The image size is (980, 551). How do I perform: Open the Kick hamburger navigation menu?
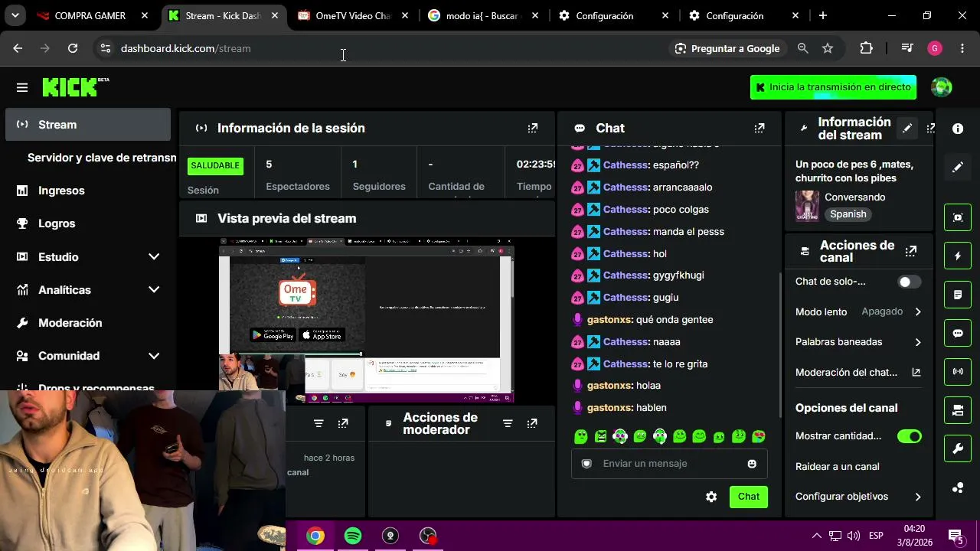22,87
